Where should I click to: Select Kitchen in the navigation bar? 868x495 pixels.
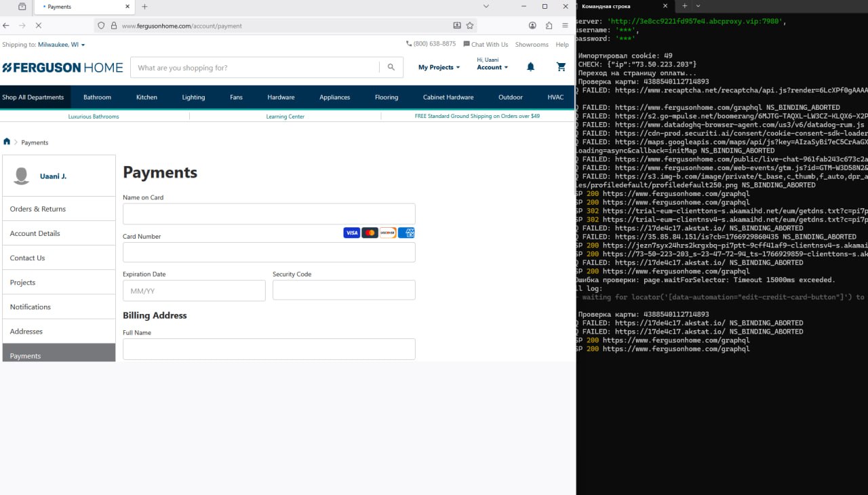(x=146, y=97)
